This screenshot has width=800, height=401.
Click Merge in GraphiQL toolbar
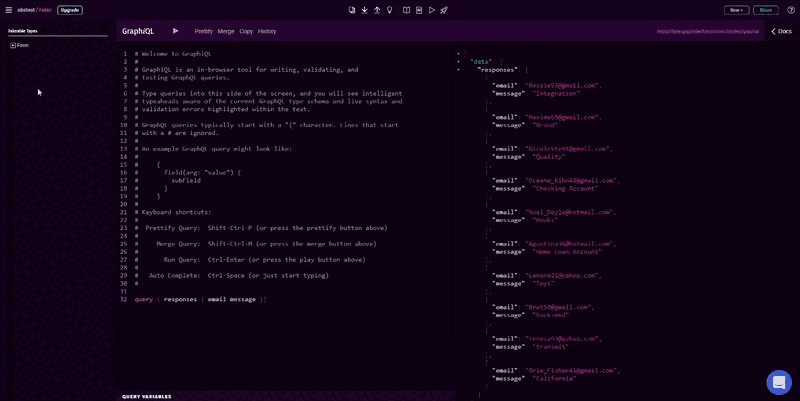pyautogui.click(x=226, y=31)
